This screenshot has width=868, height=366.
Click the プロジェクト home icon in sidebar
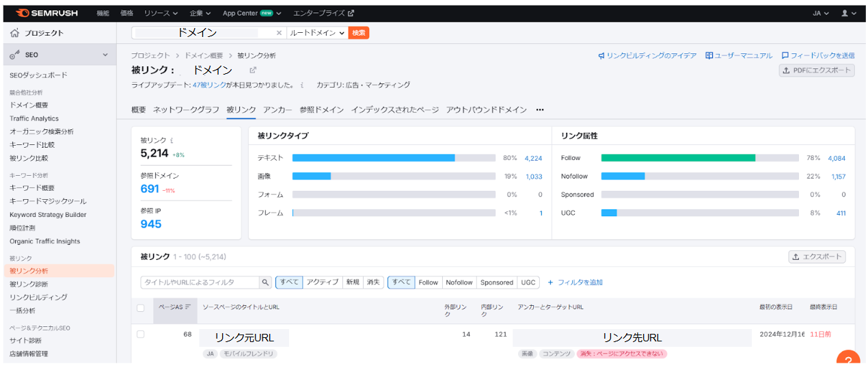click(x=15, y=33)
